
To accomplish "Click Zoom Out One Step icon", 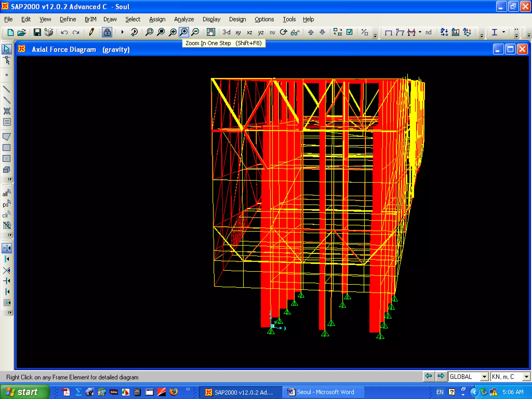I will [x=195, y=32].
